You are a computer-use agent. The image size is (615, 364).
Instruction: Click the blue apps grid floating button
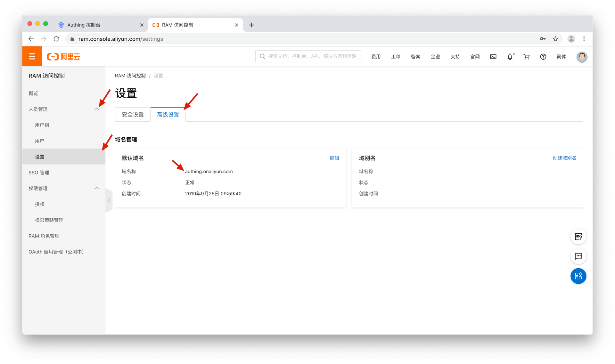[578, 276]
